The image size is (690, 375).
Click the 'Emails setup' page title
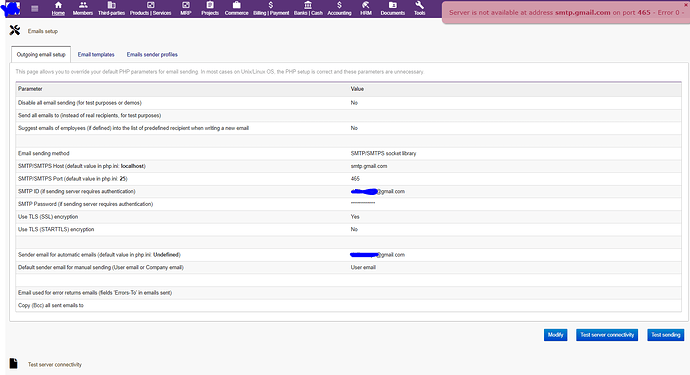[x=43, y=31]
